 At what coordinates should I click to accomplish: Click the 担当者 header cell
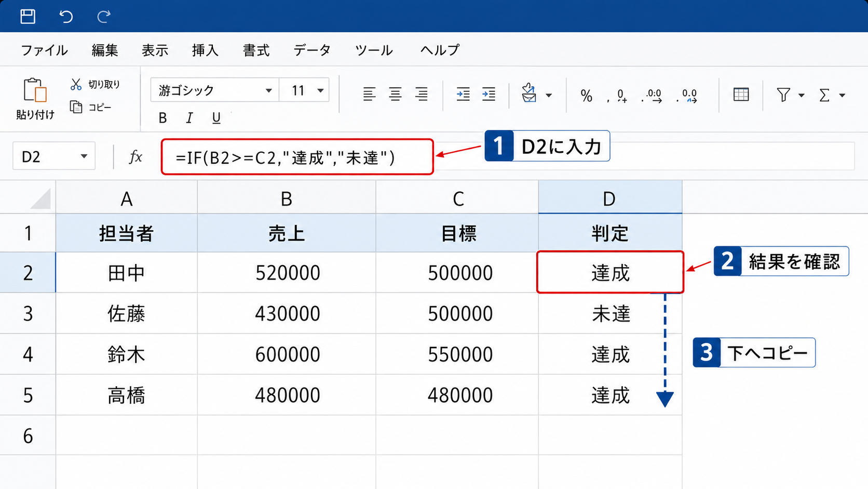[127, 233]
